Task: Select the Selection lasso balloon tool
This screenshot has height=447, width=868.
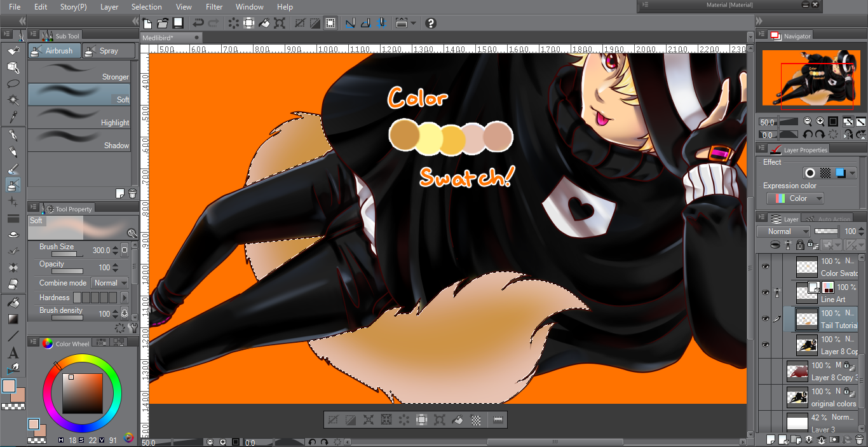Action: tap(13, 83)
